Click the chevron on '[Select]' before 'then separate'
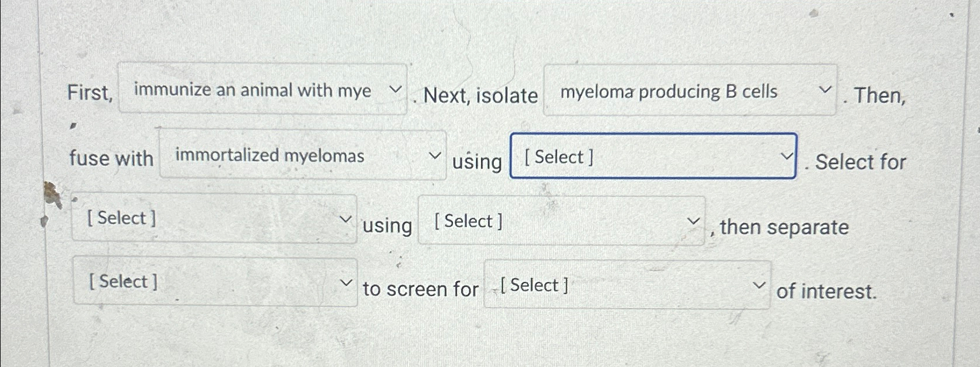Viewport: 980px width, 367px height. pyautogui.click(x=693, y=221)
